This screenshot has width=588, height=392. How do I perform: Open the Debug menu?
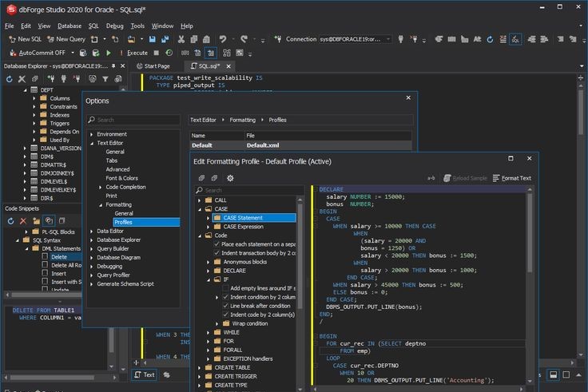point(115,26)
